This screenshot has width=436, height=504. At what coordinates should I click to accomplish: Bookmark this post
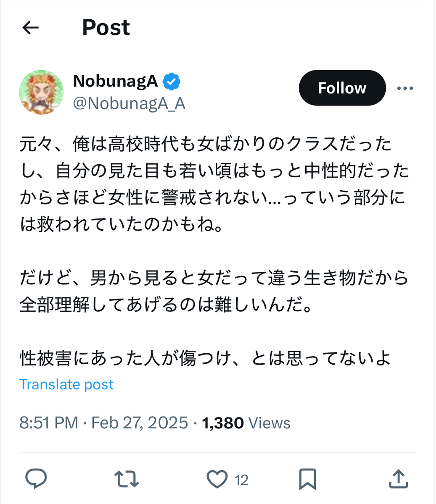[307, 479]
